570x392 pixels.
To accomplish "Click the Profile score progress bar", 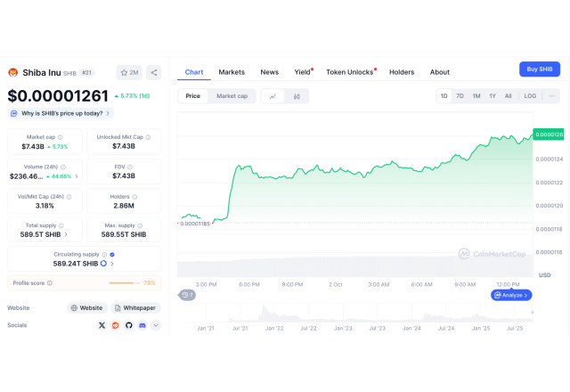I will click(x=124, y=283).
